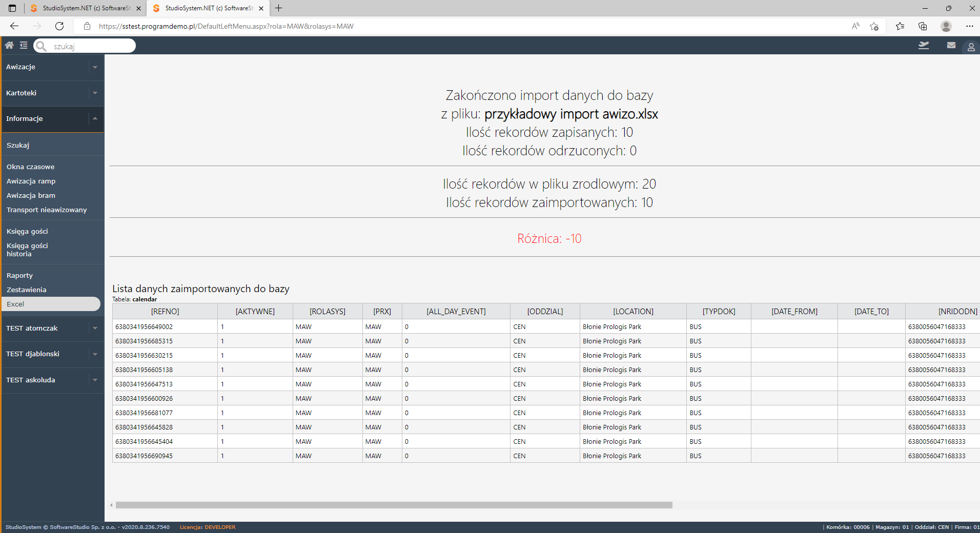Expand the TEST djablonski section
This screenshot has width=980, height=533.
(x=95, y=354)
